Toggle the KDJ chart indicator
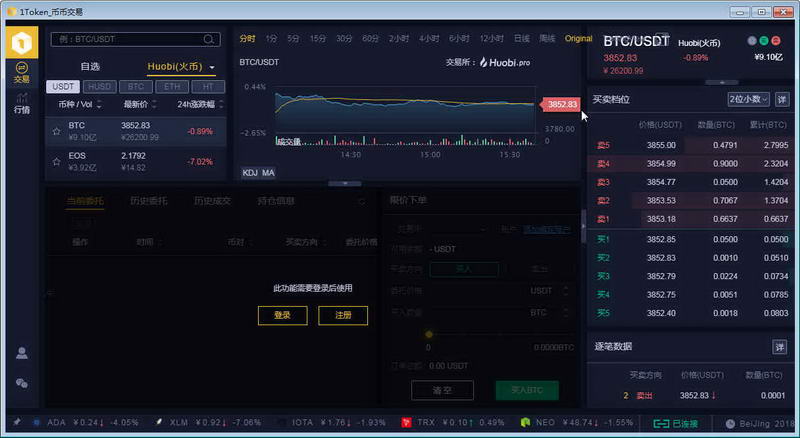This screenshot has height=438, width=800. pyautogui.click(x=249, y=173)
